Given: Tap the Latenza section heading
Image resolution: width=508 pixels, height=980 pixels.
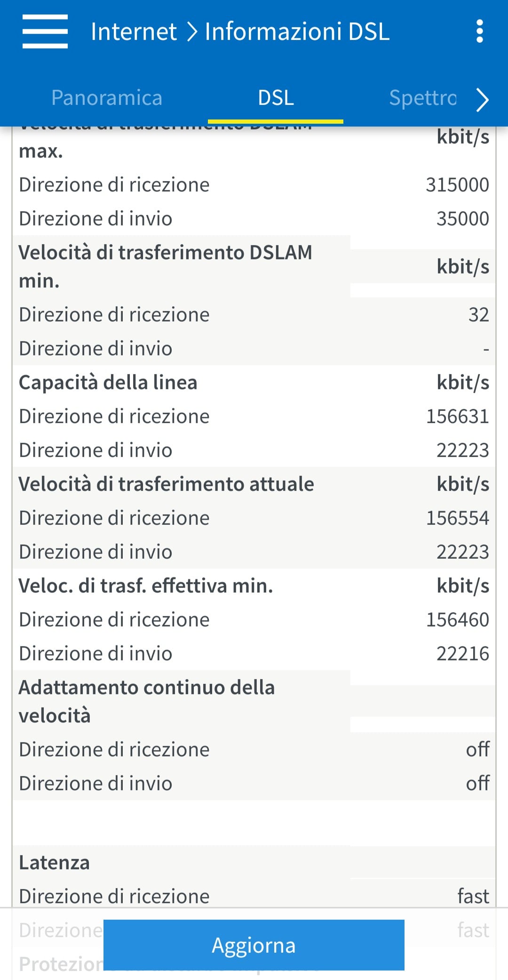Looking at the screenshot, I should pos(55,862).
